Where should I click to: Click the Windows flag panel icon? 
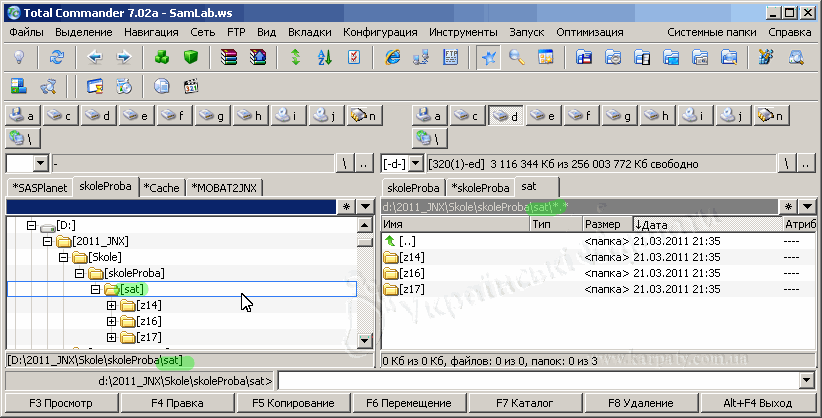19,86
